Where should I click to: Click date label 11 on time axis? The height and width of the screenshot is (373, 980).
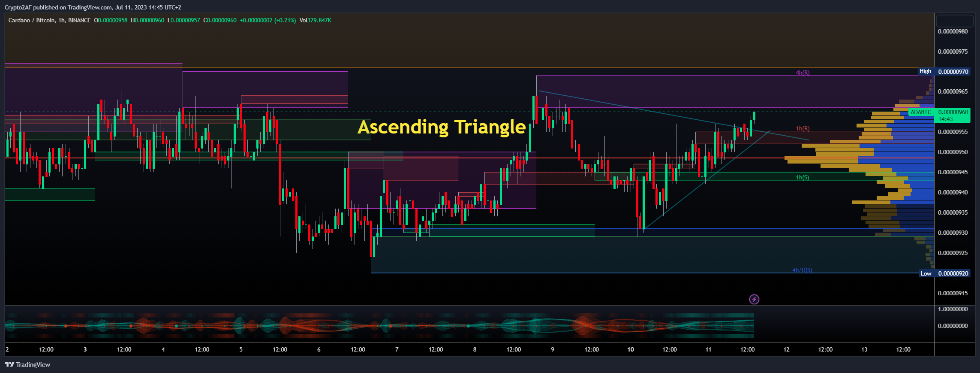pos(708,349)
